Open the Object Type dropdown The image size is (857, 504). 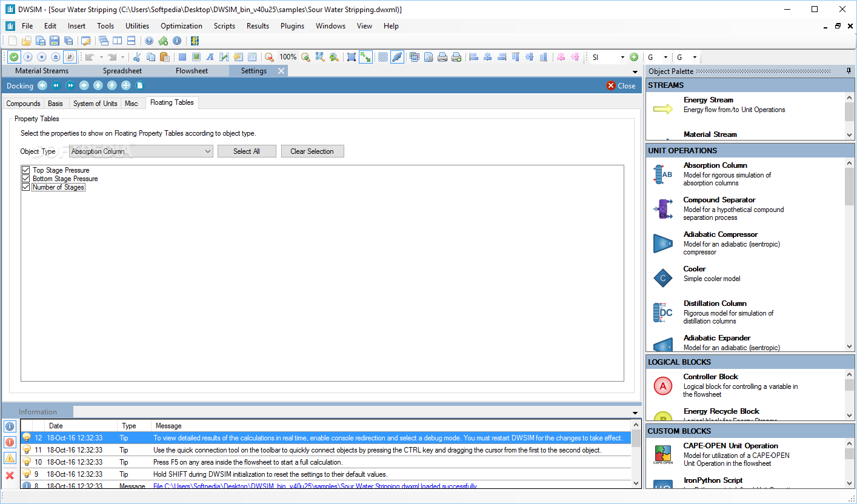tap(141, 151)
